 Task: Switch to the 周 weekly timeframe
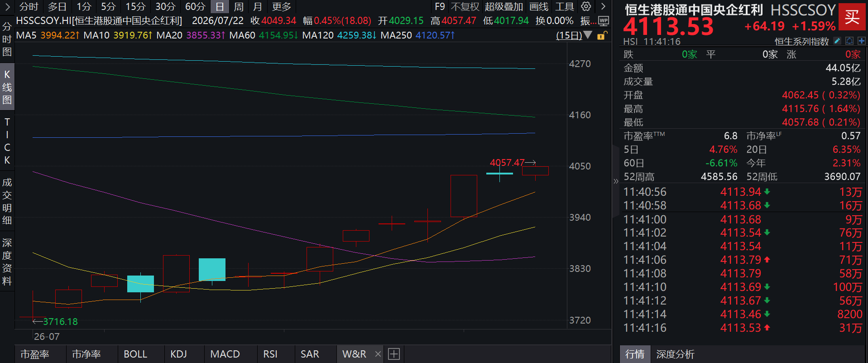pos(239,7)
